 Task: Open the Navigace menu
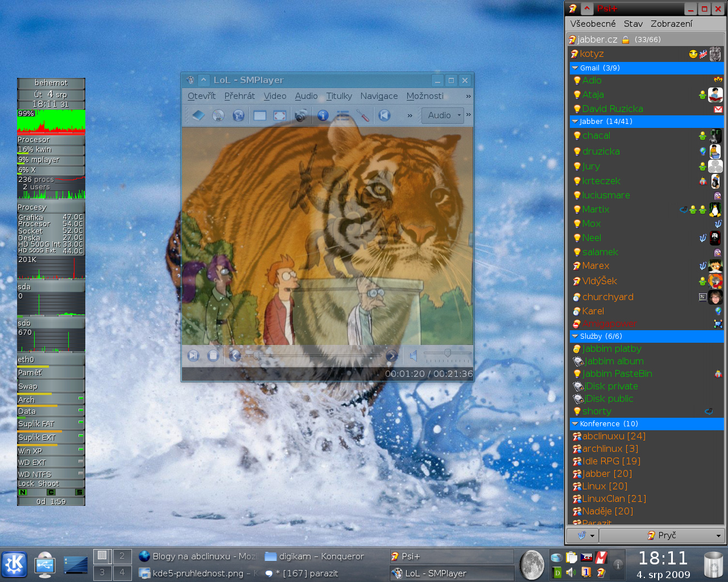(379, 96)
